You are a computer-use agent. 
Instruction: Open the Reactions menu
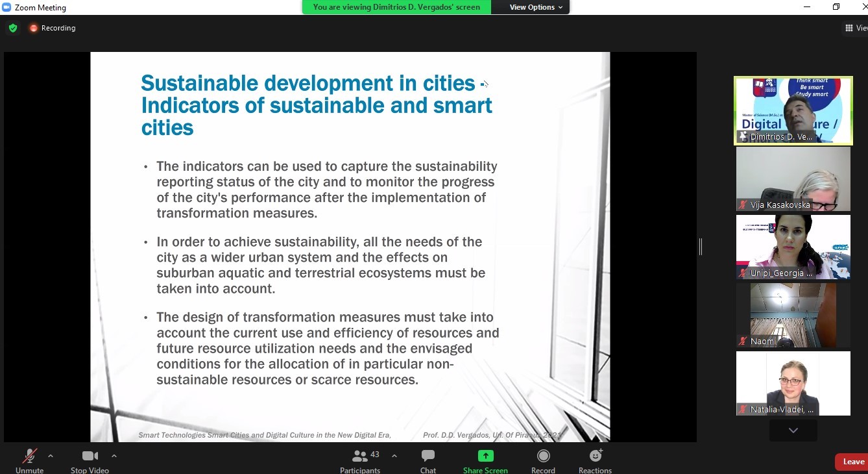click(x=595, y=460)
